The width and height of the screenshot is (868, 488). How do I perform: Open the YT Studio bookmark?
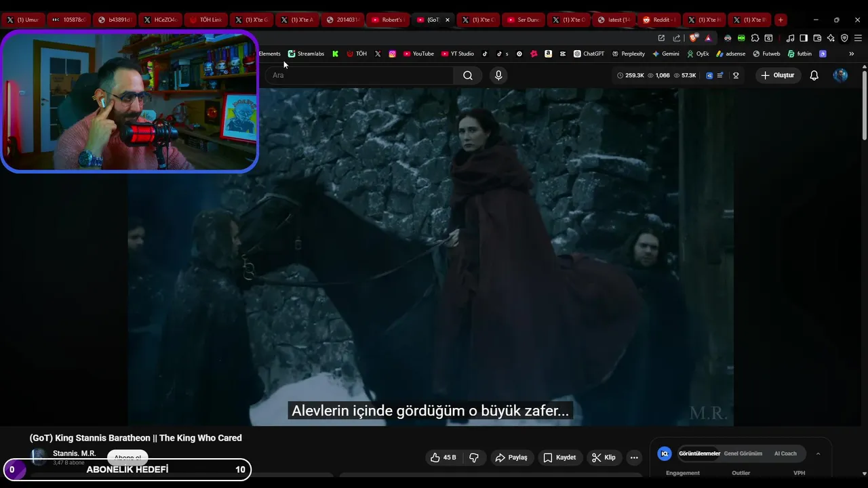[458, 54]
